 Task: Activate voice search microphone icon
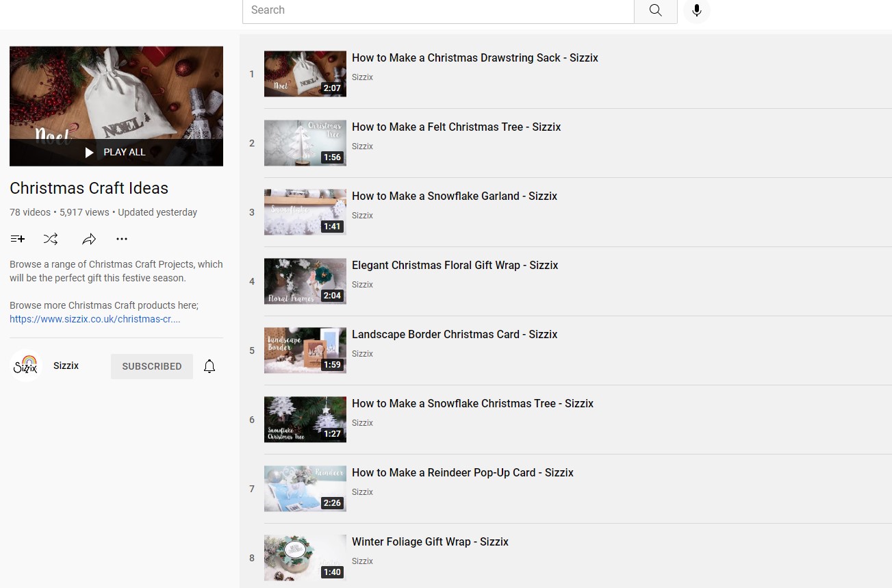click(697, 10)
